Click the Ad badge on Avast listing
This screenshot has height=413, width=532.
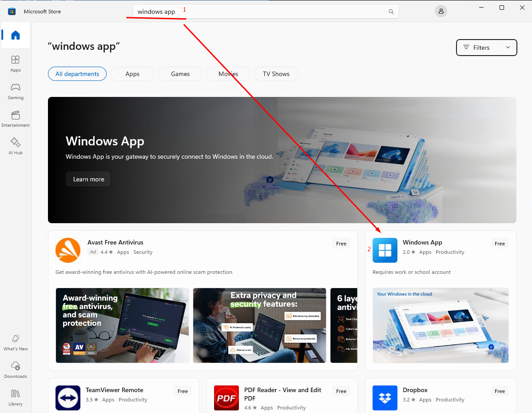93,252
